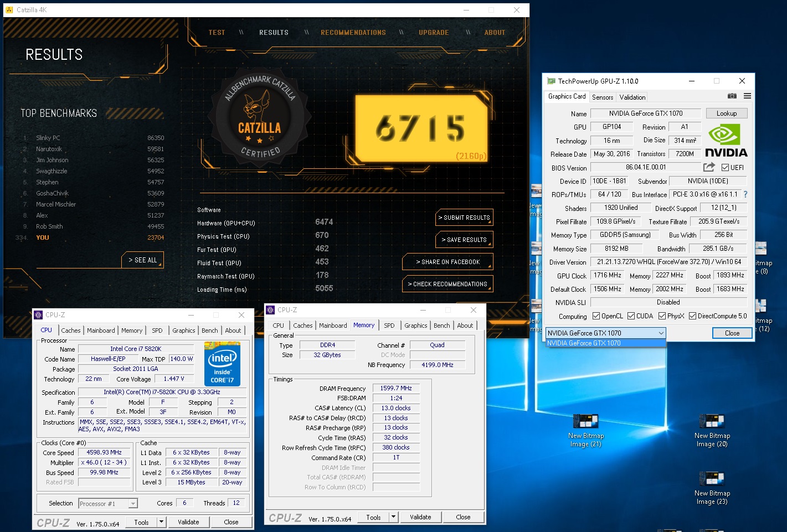787x532 pixels.
Task: Click the NVIDIA logo in GPU-Z
Action: (726, 141)
